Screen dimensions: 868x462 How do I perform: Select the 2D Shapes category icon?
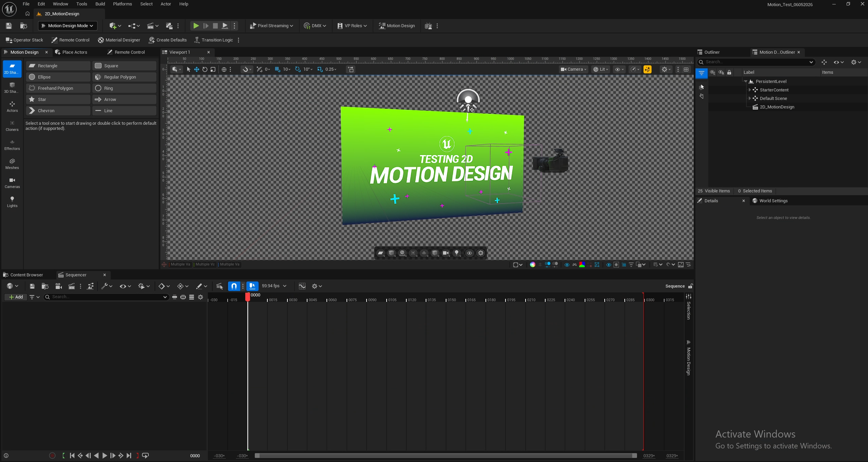tap(12, 69)
